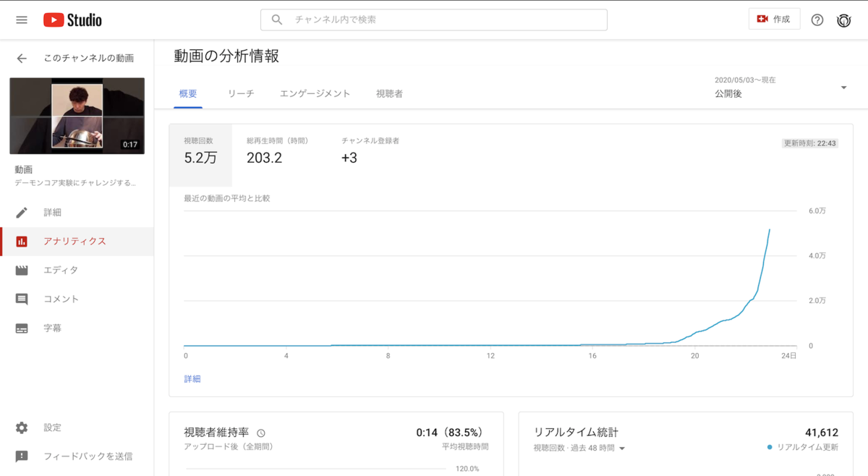Click the 動画の分析情報 page heading

[226, 56]
